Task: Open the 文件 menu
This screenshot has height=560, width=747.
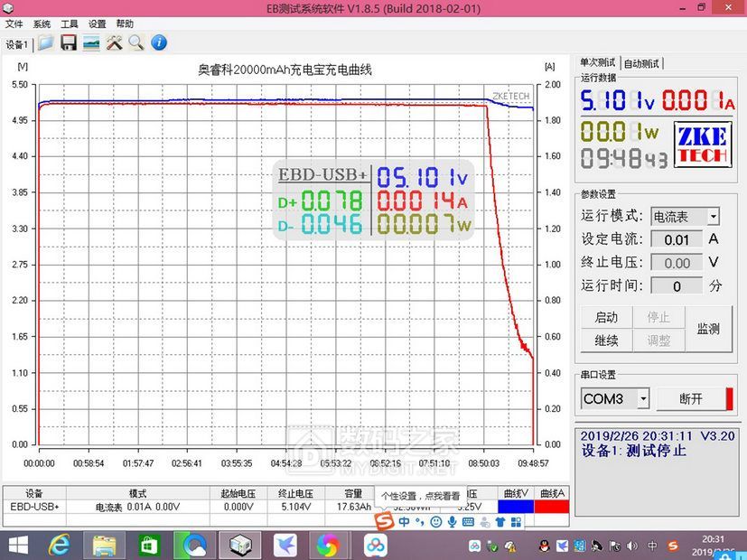Action: tap(14, 24)
